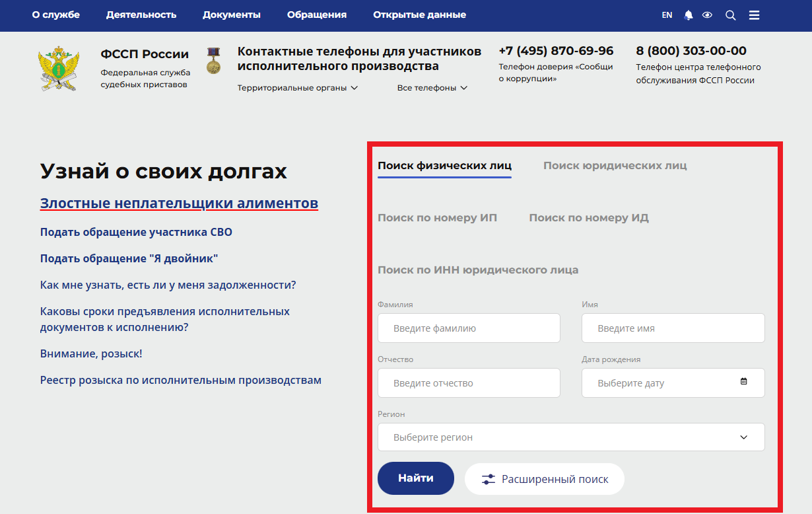Expand the Все телефоны dropdown
Viewport: 812px width, 514px height.
(x=432, y=87)
